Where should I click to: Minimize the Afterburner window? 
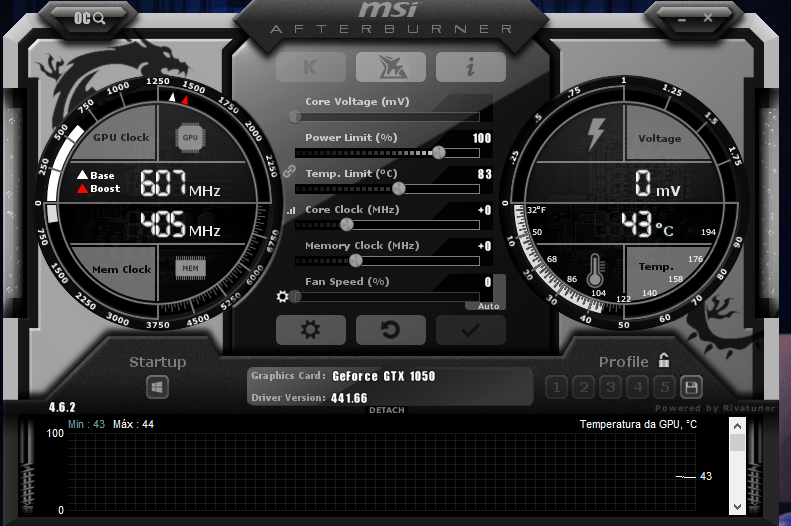point(682,20)
